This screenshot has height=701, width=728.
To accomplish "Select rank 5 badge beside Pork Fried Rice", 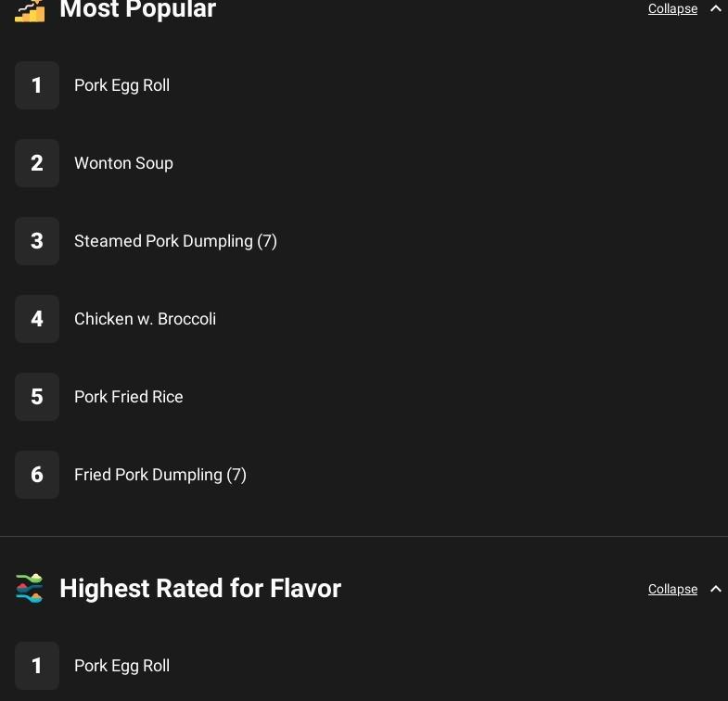I will click(37, 397).
